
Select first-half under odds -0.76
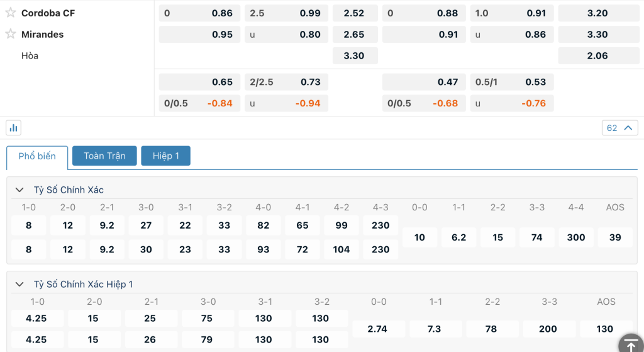[x=512, y=103]
